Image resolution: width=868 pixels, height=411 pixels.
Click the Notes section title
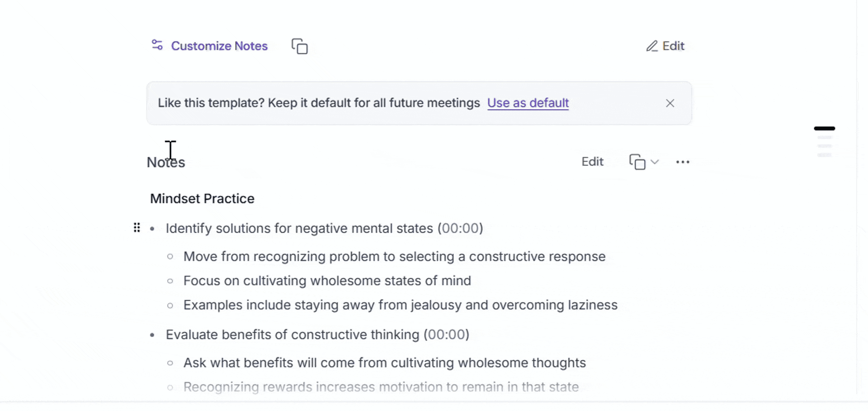166,163
